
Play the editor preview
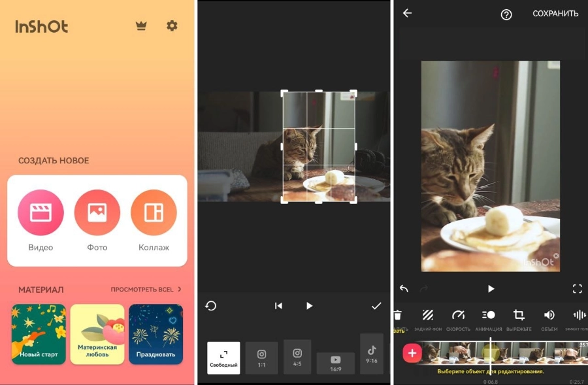point(491,288)
